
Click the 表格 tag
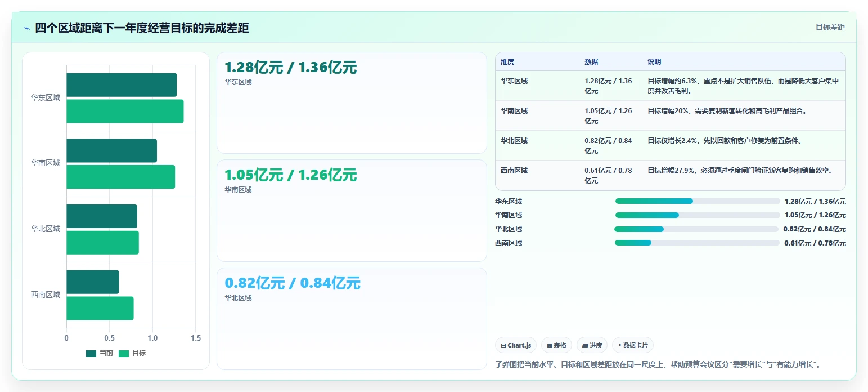click(x=556, y=345)
